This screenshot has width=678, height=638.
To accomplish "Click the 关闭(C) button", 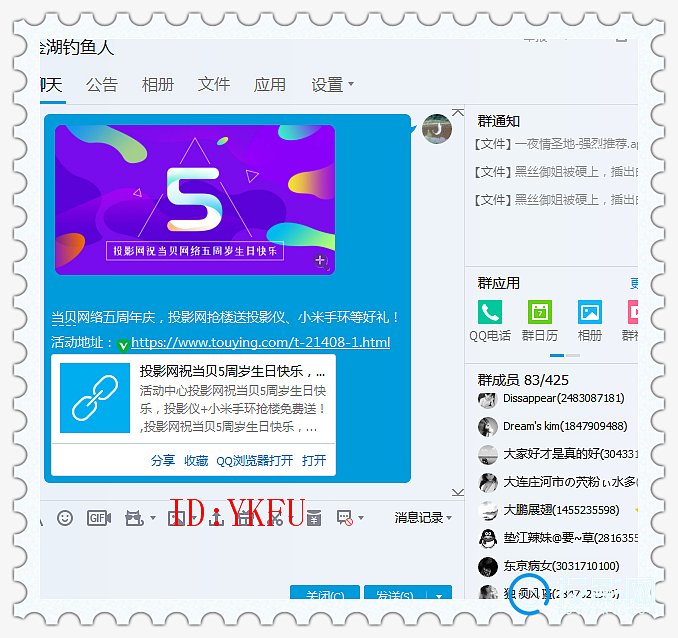I will [x=325, y=593].
